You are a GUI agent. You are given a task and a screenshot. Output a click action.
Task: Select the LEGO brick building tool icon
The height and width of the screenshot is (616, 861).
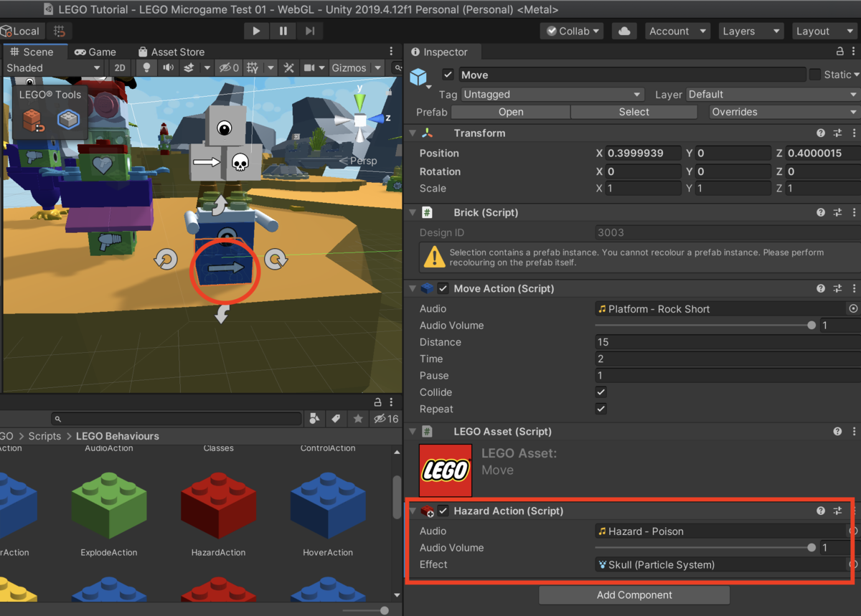click(x=33, y=120)
